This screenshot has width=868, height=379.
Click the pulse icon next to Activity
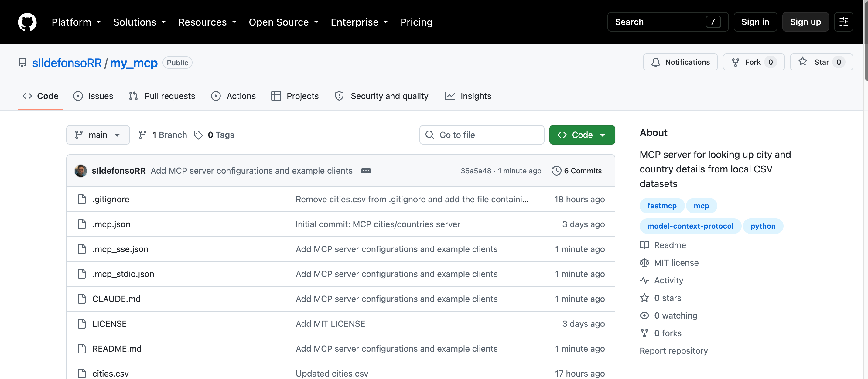[644, 280]
